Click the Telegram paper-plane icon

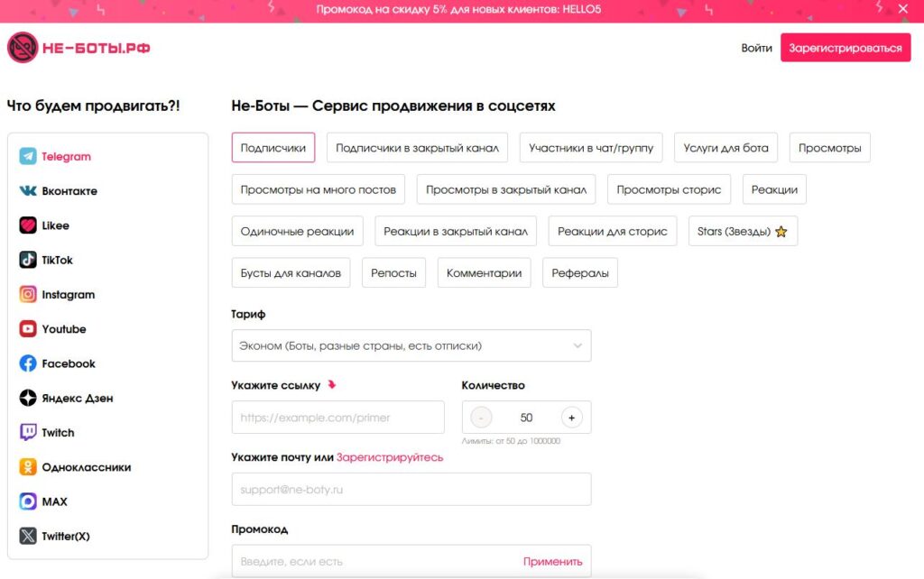(28, 156)
